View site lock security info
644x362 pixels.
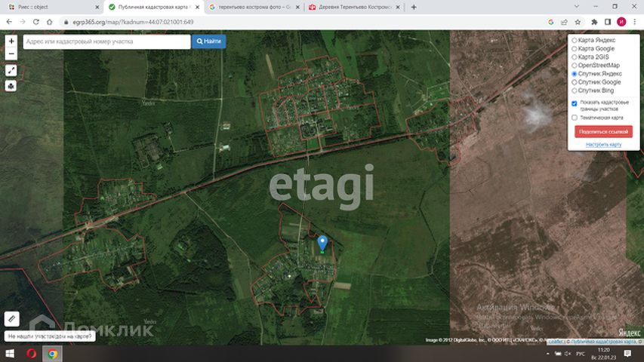click(66, 22)
